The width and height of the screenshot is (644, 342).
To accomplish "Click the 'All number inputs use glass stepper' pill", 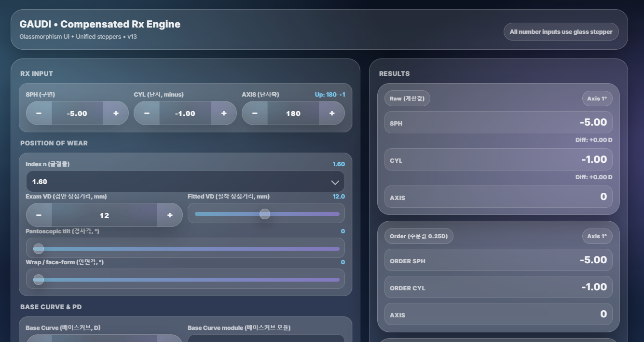I will click(x=561, y=32).
